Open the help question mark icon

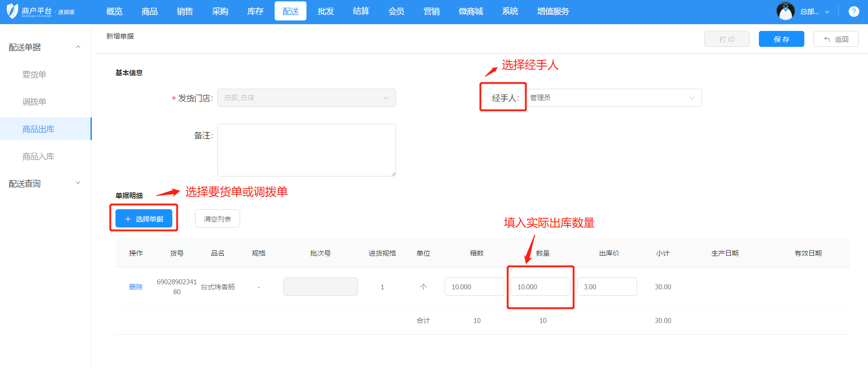coord(853,12)
